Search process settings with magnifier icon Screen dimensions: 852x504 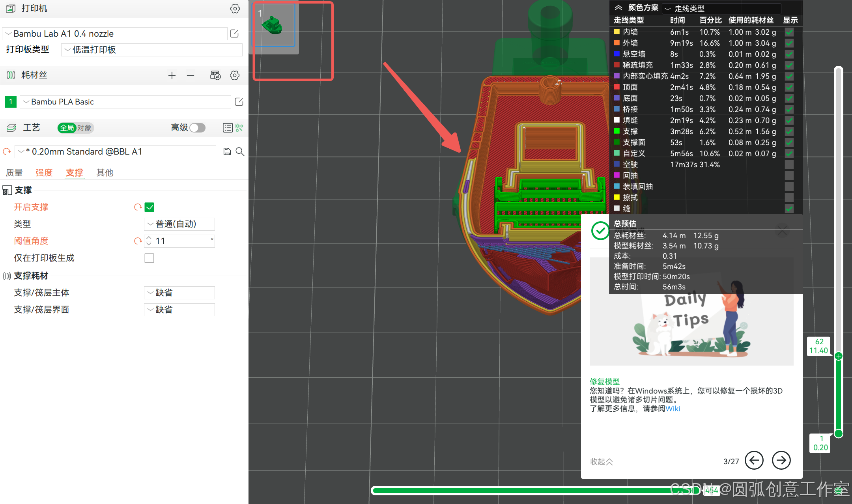[240, 151]
